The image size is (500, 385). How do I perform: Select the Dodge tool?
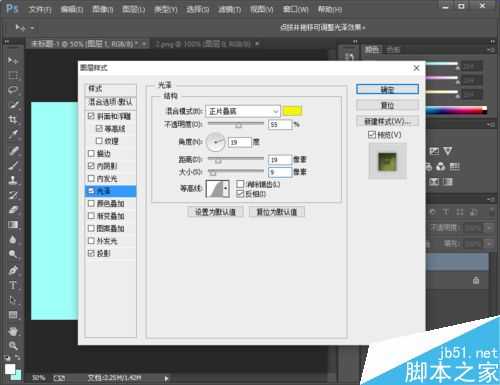(x=13, y=255)
